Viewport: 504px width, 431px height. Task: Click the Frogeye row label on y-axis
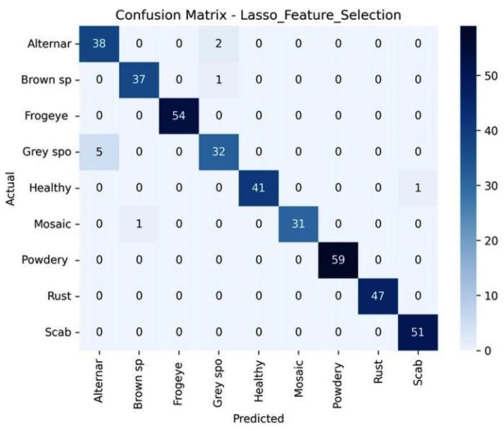(46, 116)
